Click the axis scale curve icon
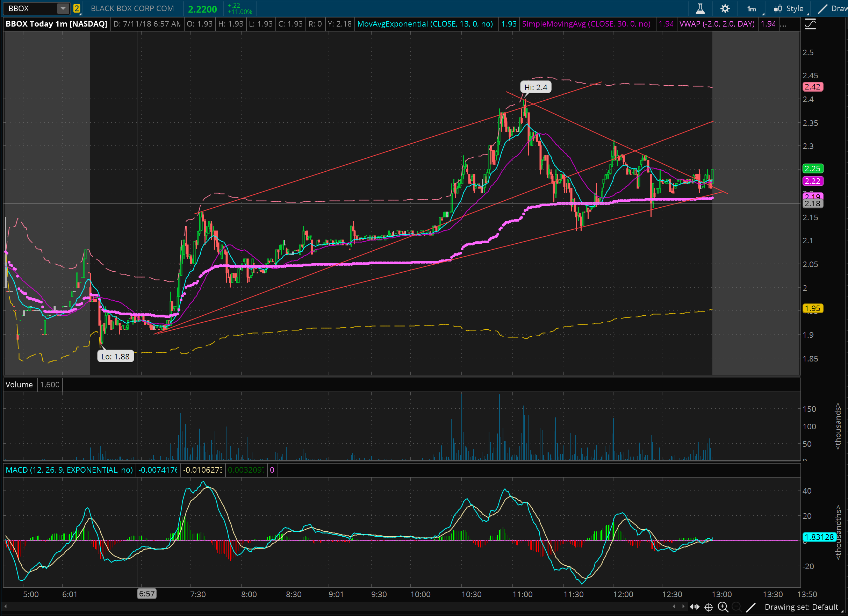Viewport: 848px width, 616px height. (810, 24)
